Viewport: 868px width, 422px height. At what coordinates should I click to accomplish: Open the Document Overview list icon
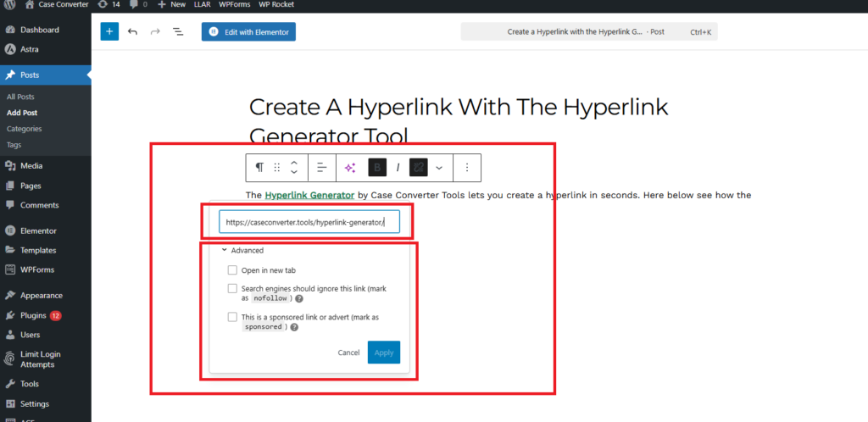[178, 31]
